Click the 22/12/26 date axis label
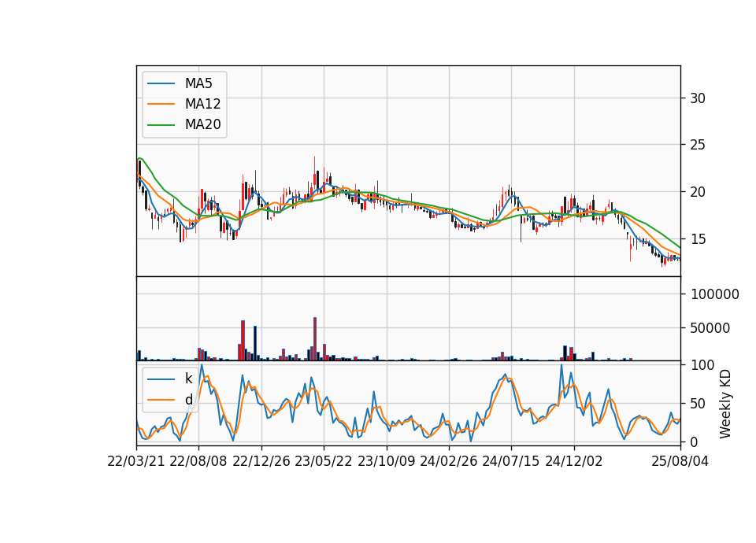The image size is (756, 543). [x=261, y=461]
